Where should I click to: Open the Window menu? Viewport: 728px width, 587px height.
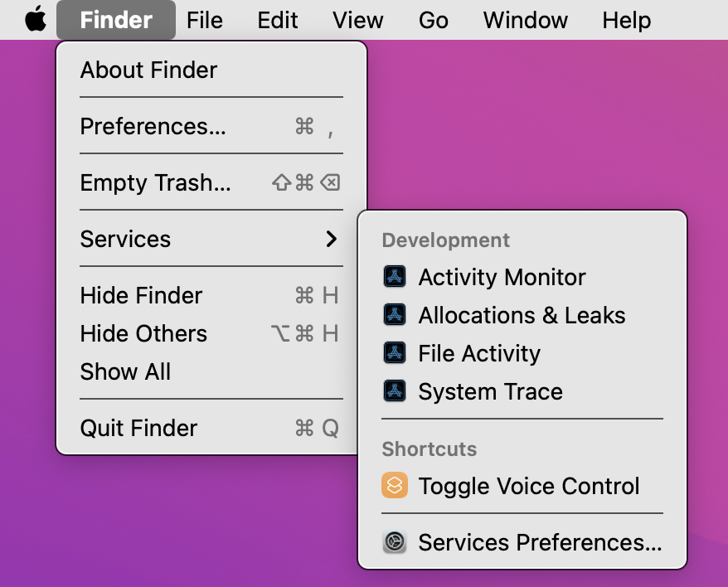click(x=525, y=20)
